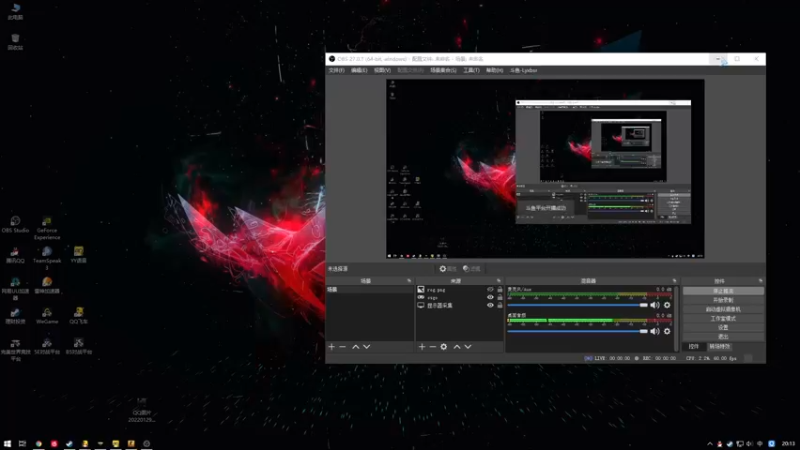Screen dimensions: 800x450
Task: Click the 退出 button in Controls
Action: 723,337
